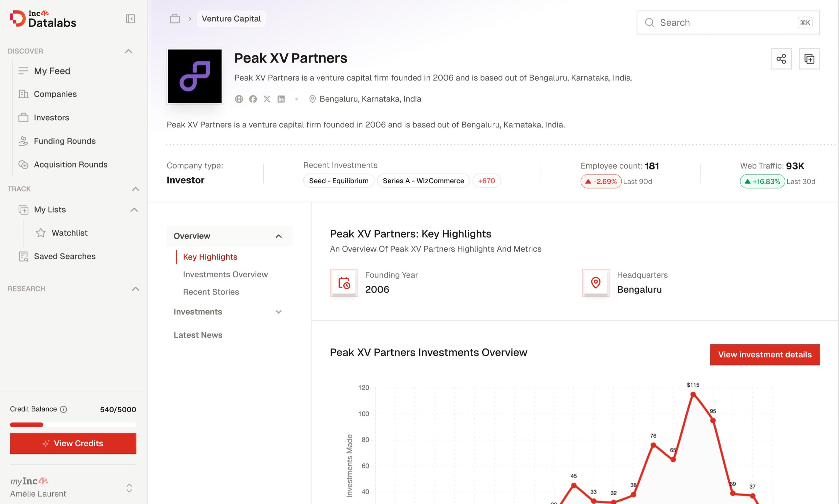839x504 pixels.
Task: Open Peak XV's X profile icon
Action: [x=267, y=99]
